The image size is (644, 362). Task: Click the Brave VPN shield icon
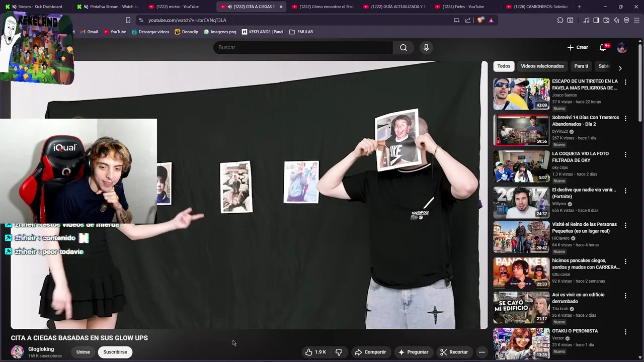click(626, 20)
